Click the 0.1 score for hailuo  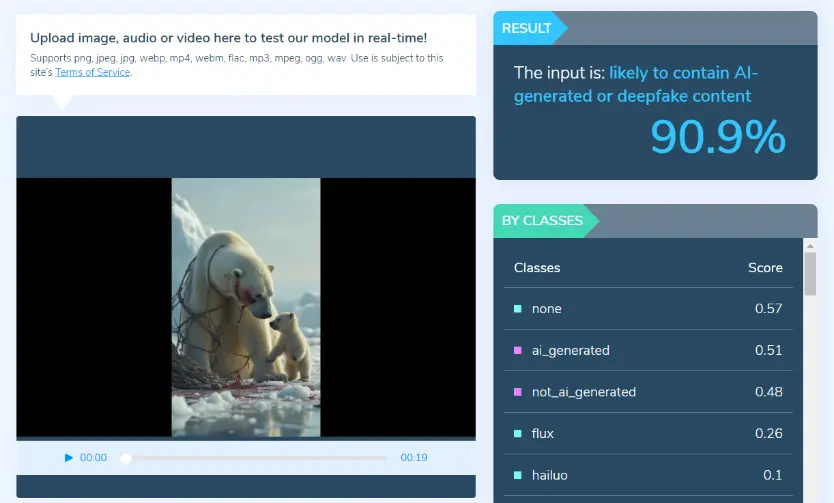click(773, 475)
